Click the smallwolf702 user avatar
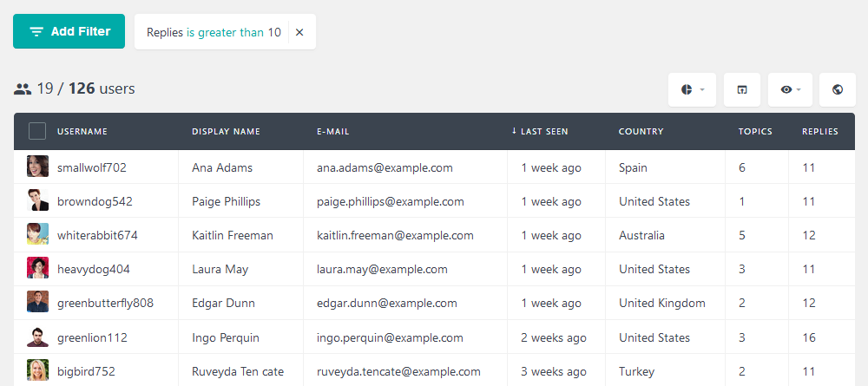The width and height of the screenshot is (868, 386). click(x=37, y=167)
